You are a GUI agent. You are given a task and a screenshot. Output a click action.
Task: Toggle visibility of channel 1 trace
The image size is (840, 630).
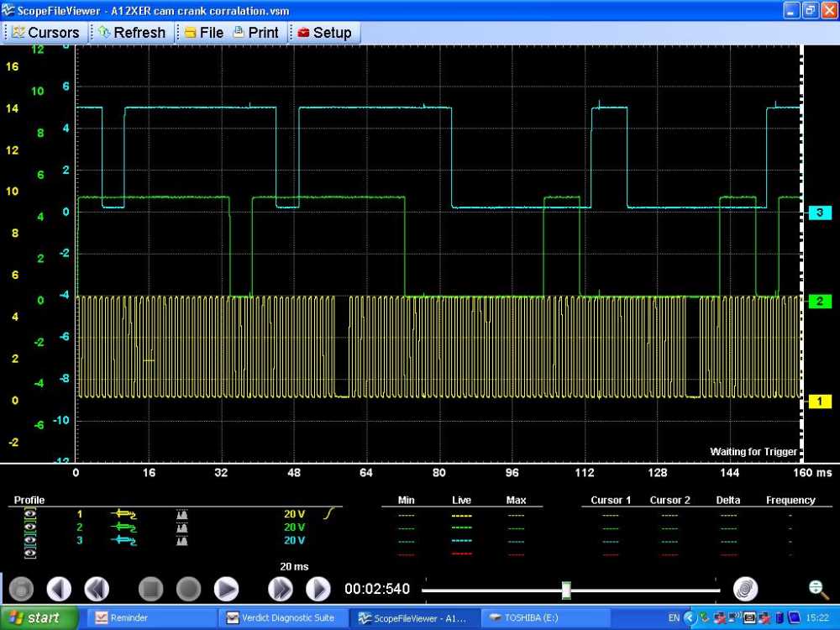tap(30, 513)
